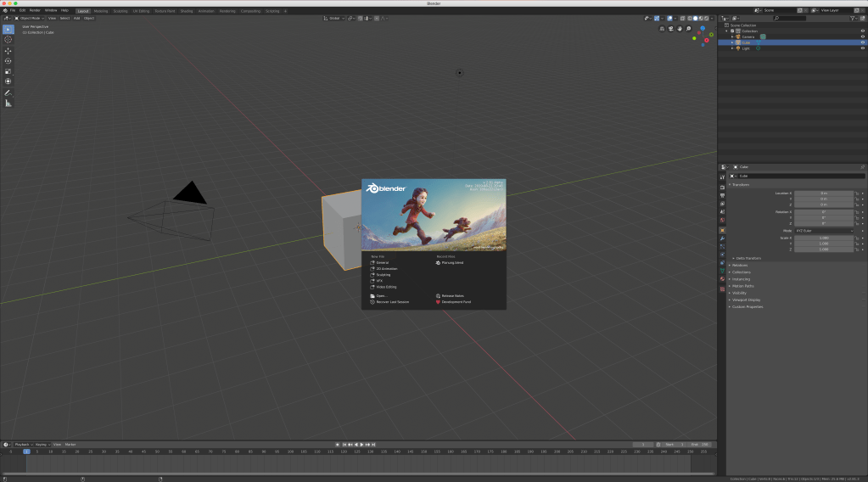Activate the Cursor tool
Viewport: 868px width, 482px height.
8,39
